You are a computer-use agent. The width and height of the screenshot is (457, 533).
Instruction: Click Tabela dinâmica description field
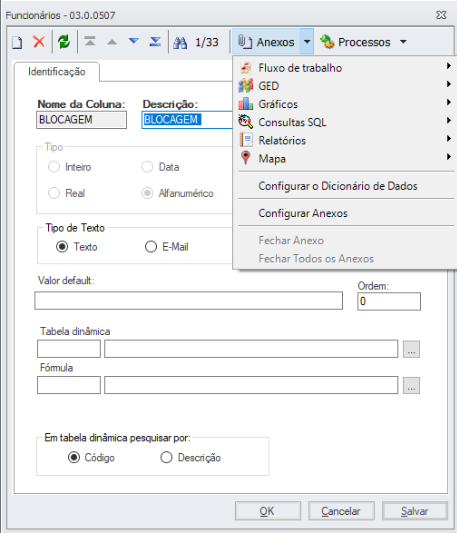coord(251,349)
